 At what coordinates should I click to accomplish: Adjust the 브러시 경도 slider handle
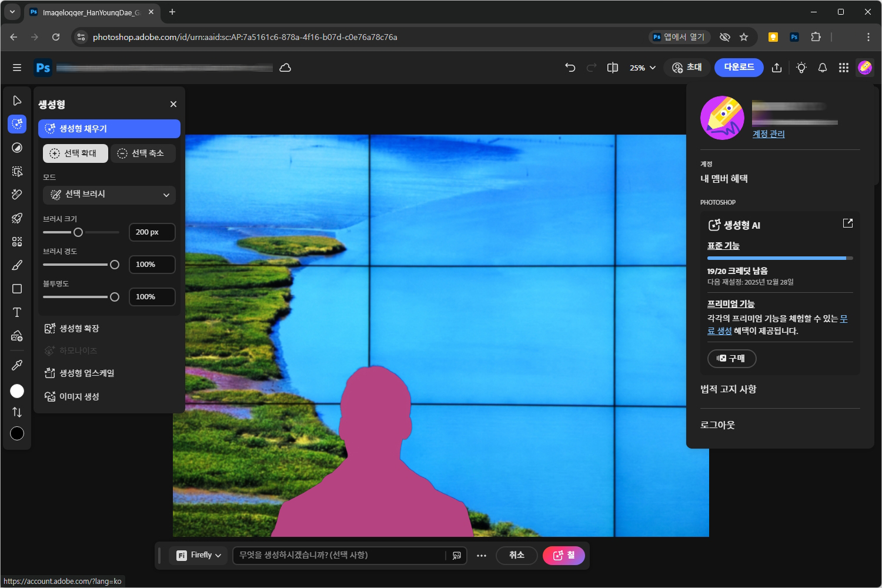[x=115, y=265]
